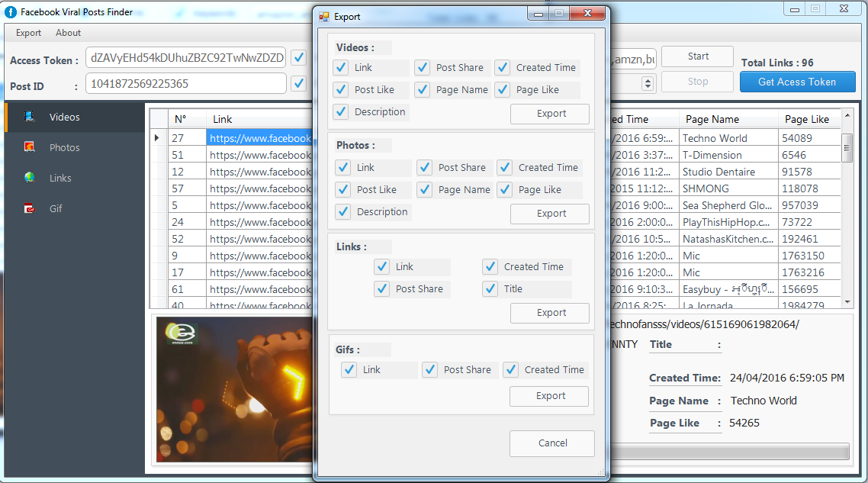The image size is (868, 483).
Task: Select the Sea Shepherd Glo... cell
Action: [x=728, y=205]
